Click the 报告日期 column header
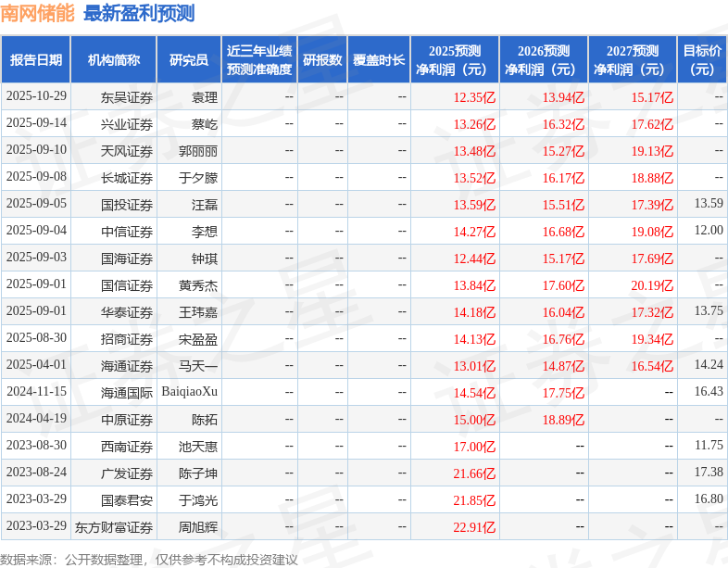This screenshot has width=728, height=568. (x=36, y=60)
